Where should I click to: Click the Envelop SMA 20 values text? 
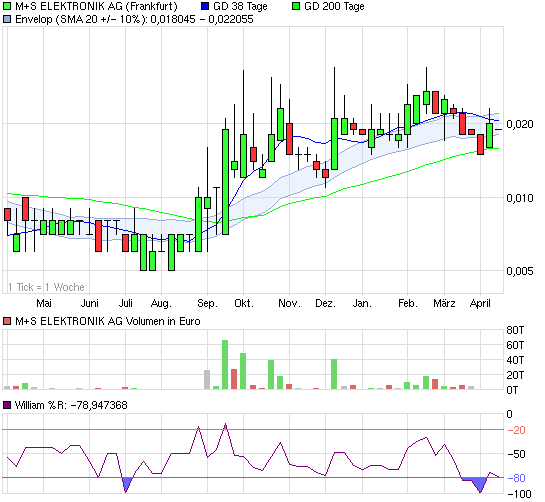coord(134,19)
